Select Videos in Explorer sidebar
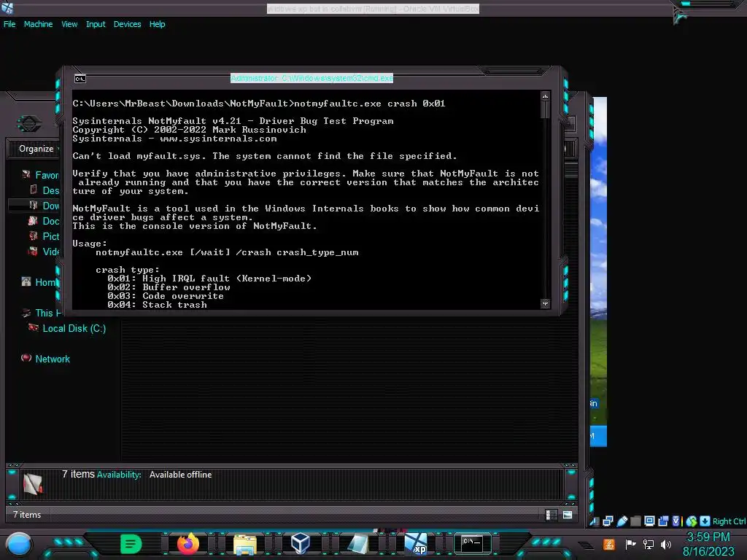The image size is (747, 560). [x=50, y=252]
